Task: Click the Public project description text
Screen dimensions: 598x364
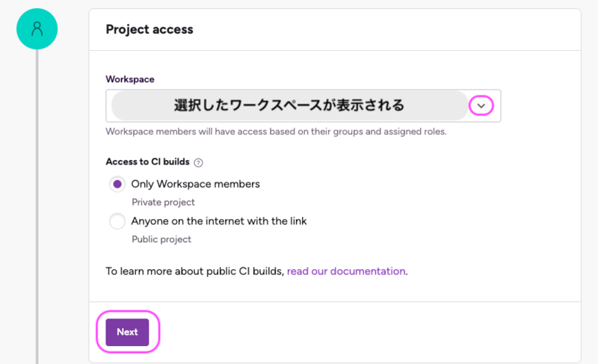Action: click(x=161, y=239)
